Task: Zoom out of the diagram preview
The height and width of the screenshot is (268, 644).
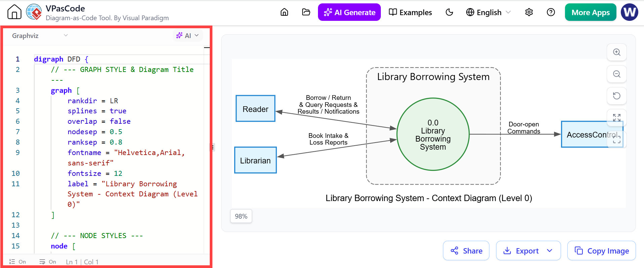Action: (x=617, y=74)
